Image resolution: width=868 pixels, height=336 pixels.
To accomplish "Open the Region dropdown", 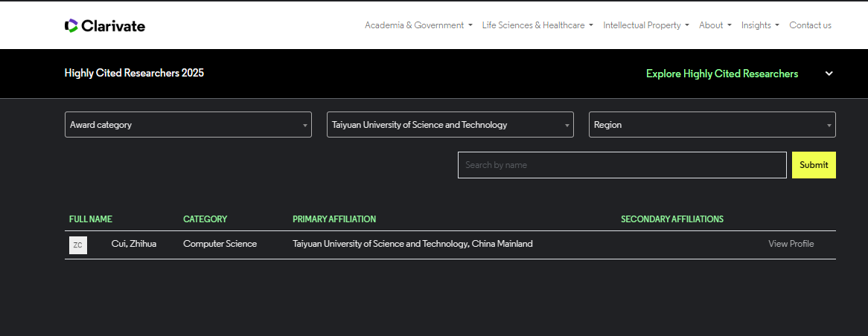I will [x=712, y=125].
